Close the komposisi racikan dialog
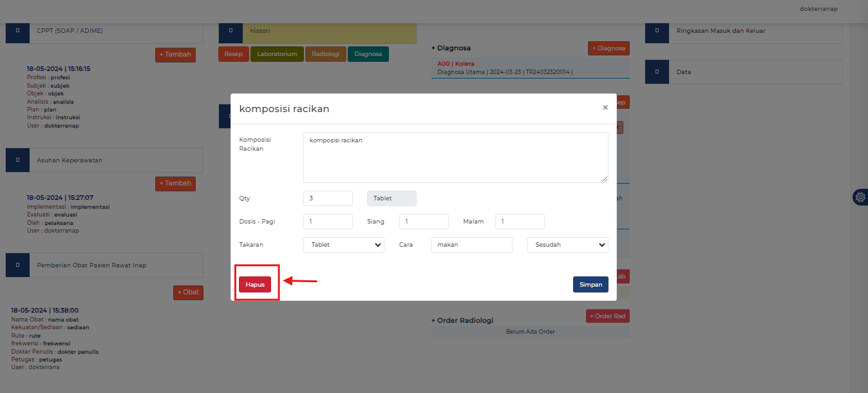Image resolution: width=868 pixels, height=393 pixels. click(605, 108)
